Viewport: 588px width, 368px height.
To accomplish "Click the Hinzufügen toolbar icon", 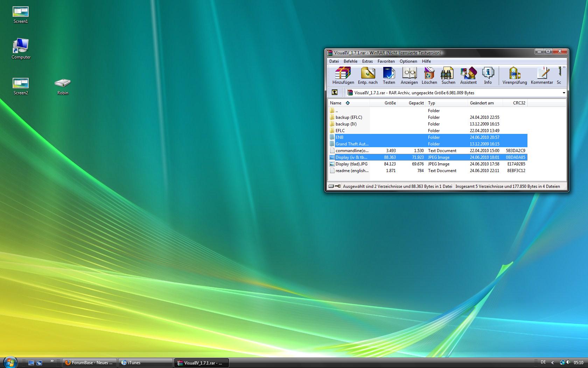I will click(343, 76).
